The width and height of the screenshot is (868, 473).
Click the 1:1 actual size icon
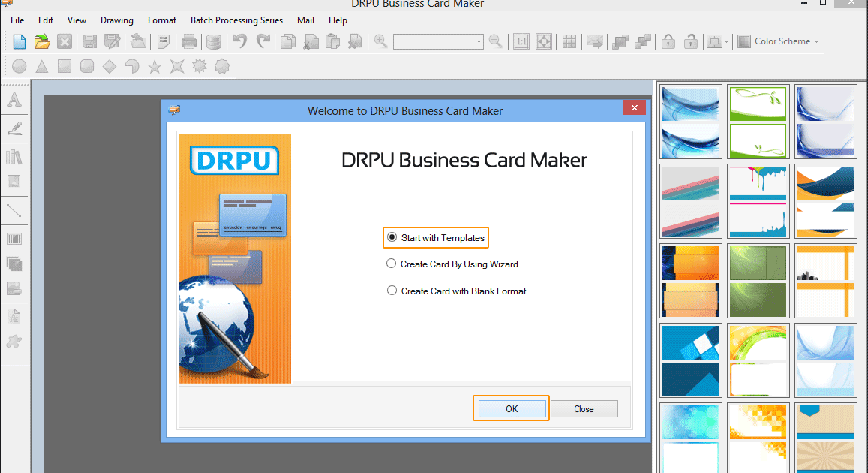pyautogui.click(x=521, y=41)
